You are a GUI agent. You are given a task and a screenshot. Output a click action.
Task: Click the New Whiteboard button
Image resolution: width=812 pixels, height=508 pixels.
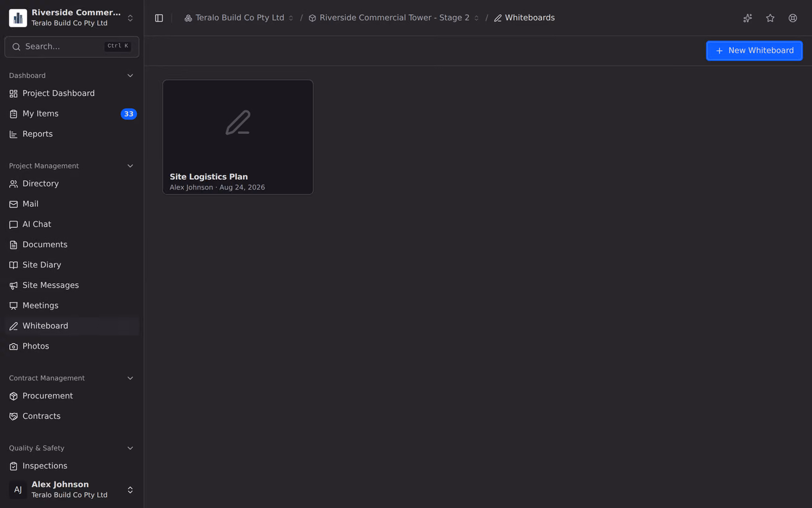point(754,51)
